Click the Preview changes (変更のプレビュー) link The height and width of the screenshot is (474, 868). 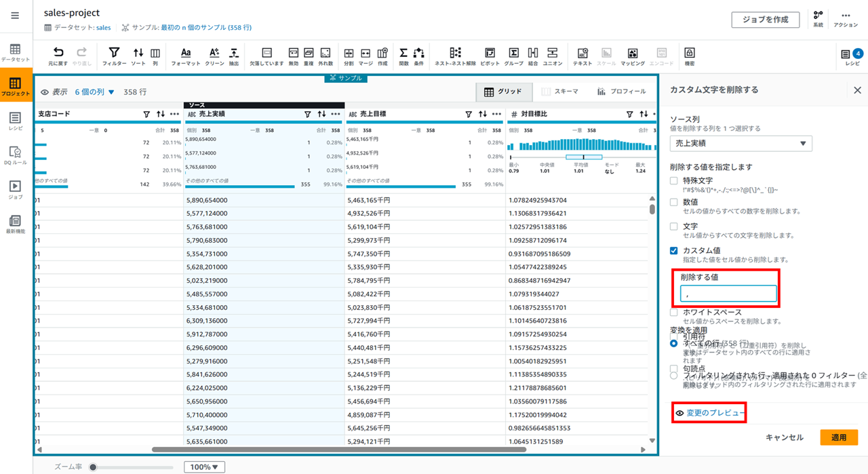pos(710,413)
